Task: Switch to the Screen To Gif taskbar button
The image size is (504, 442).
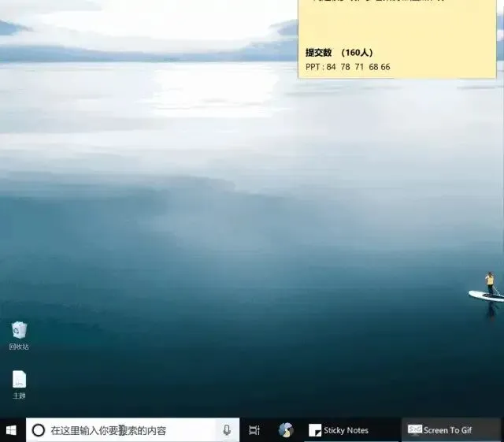Action: (x=451, y=430)
